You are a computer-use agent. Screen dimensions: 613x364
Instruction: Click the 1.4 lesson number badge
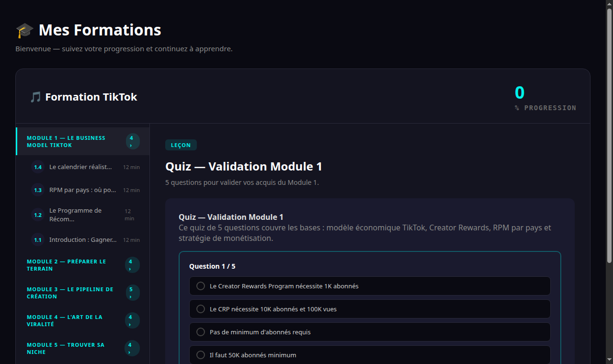coord(38,167)
